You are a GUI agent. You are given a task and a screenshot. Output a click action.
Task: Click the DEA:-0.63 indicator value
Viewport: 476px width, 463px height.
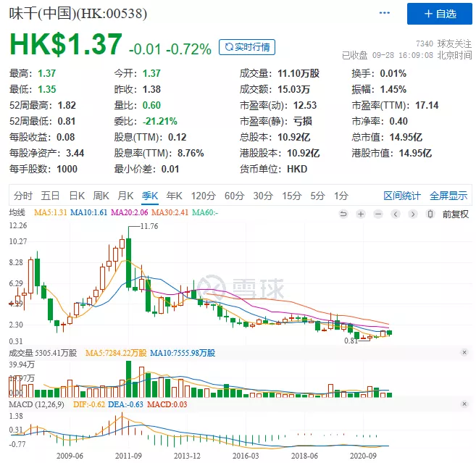(125, 404)
